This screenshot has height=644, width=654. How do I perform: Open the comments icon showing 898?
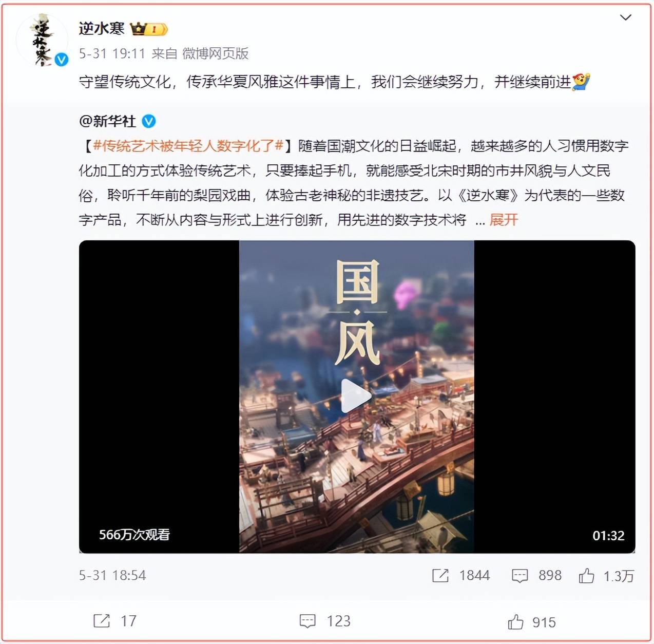520,576
